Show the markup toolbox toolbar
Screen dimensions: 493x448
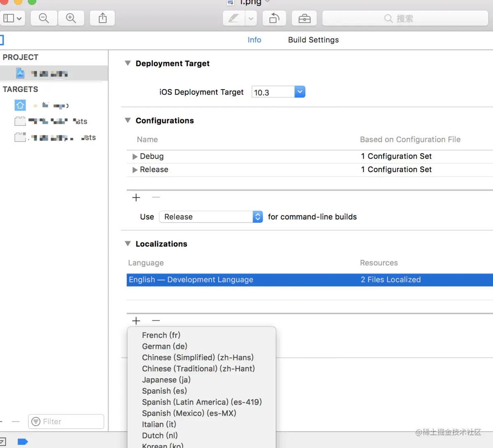(304, 18)
